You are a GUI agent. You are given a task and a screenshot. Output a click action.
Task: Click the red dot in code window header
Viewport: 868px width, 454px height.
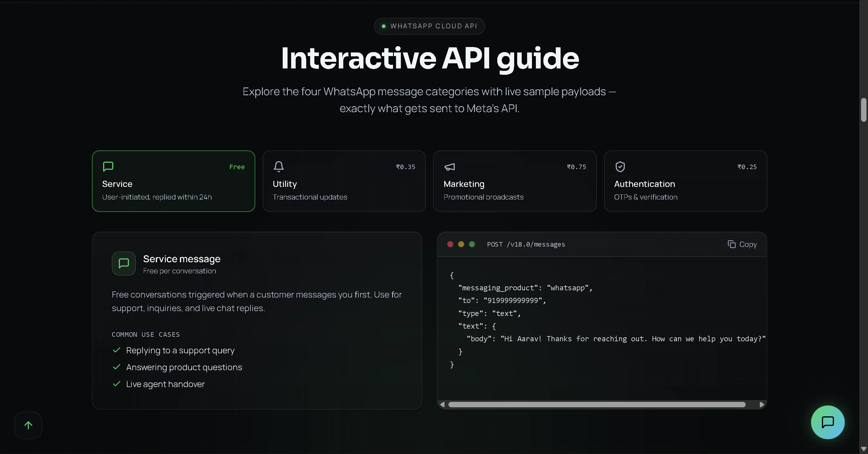click(450, 244)
